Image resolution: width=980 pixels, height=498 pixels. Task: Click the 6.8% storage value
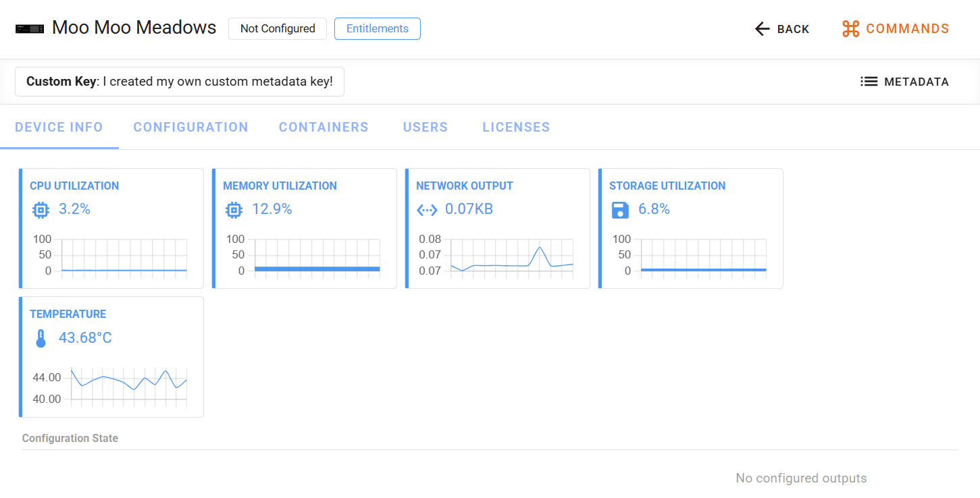pos(654,209)
